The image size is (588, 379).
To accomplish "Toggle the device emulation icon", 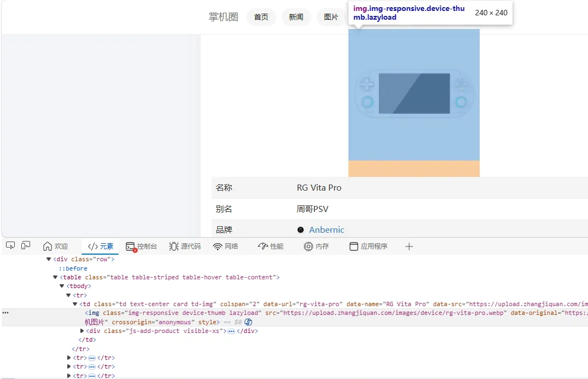I will pos(26,246).
